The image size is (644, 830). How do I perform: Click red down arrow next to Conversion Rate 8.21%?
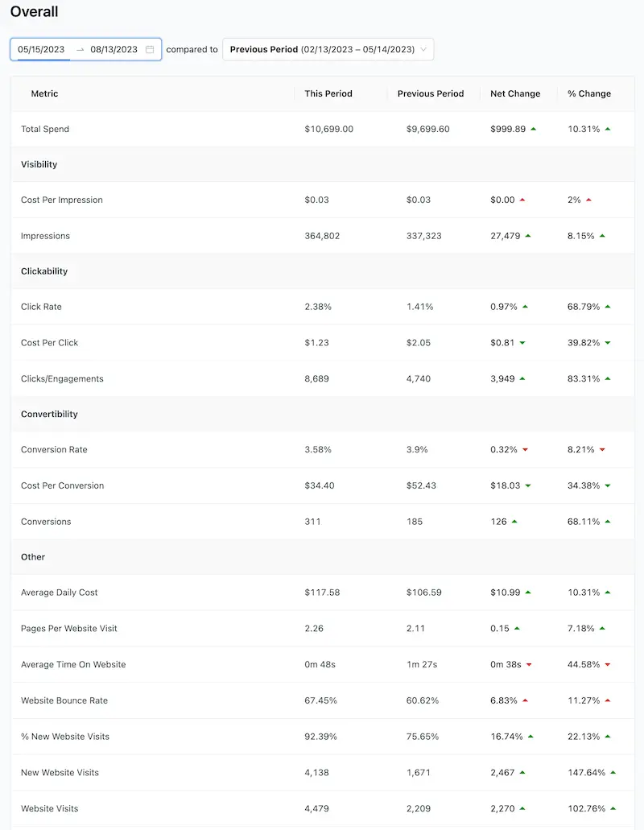pyautogui.click(x=602, y=450)
